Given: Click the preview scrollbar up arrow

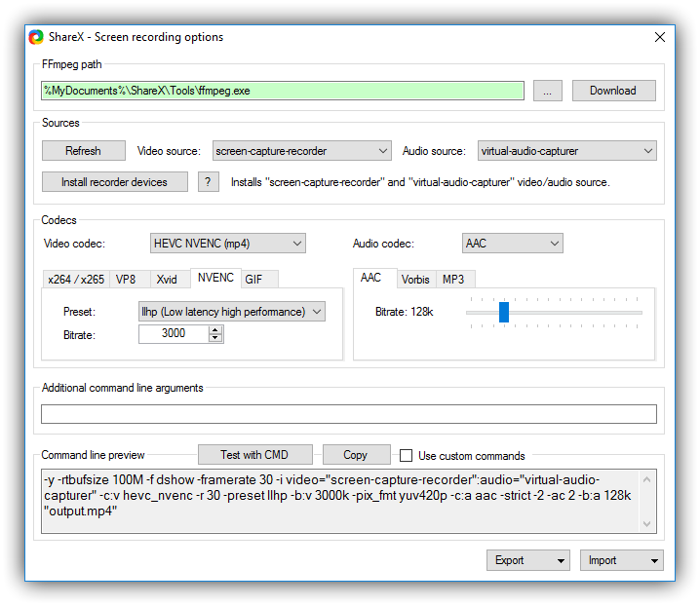Looking at the screenshot, I should (x=647, y=479).
